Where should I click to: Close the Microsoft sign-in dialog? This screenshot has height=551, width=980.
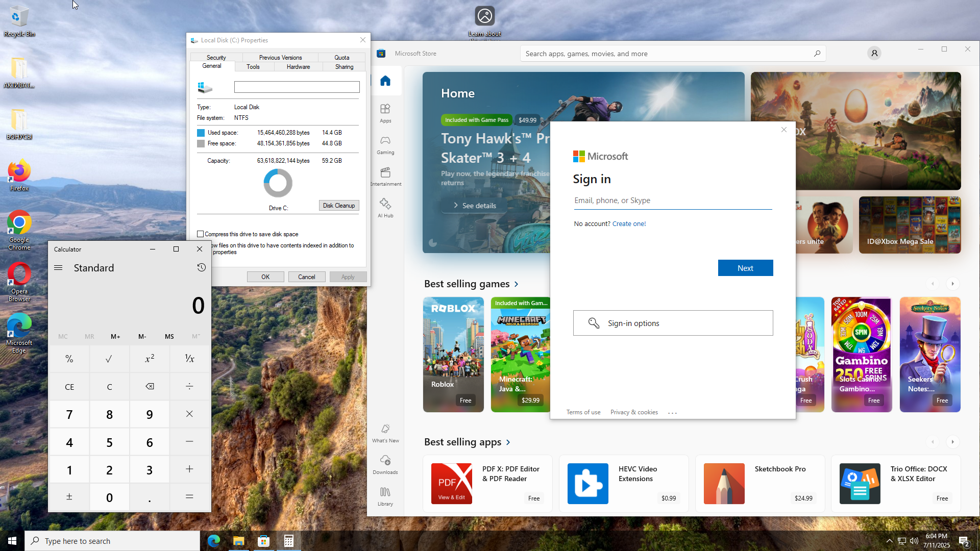tap(784, 130)
